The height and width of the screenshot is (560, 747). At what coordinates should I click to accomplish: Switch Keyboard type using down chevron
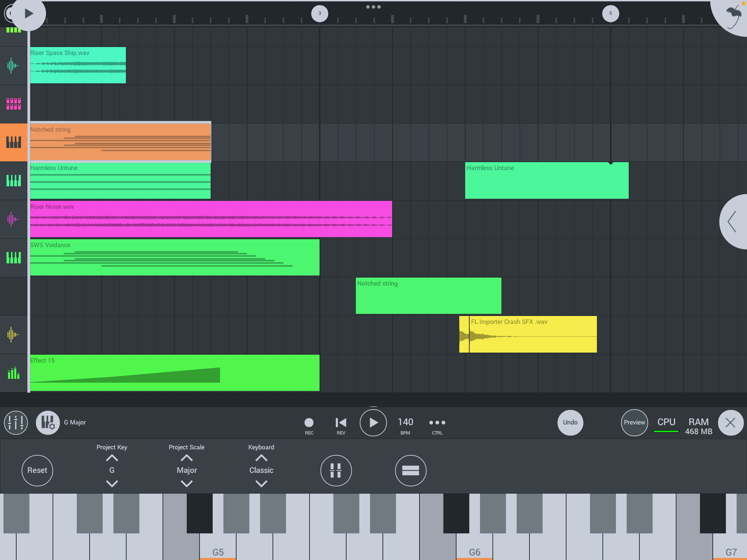point(261,484)
